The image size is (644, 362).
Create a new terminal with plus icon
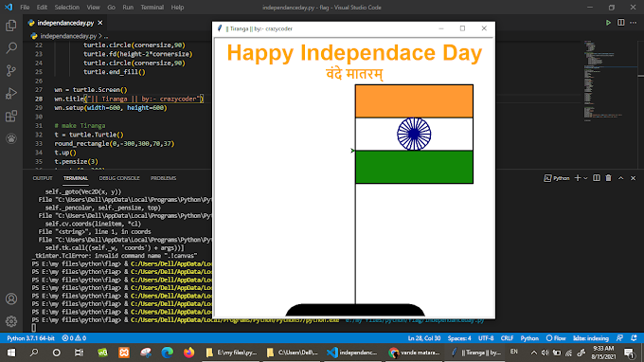578,178
